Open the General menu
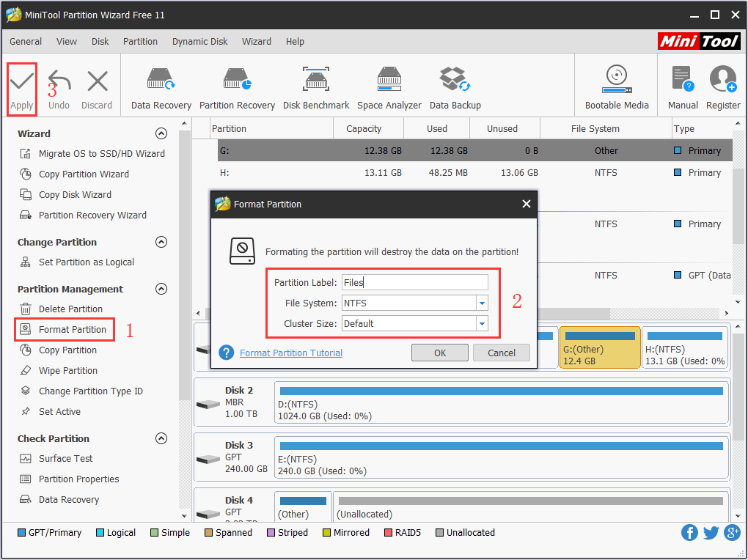 pyautogui.click(x=26, y=42)
